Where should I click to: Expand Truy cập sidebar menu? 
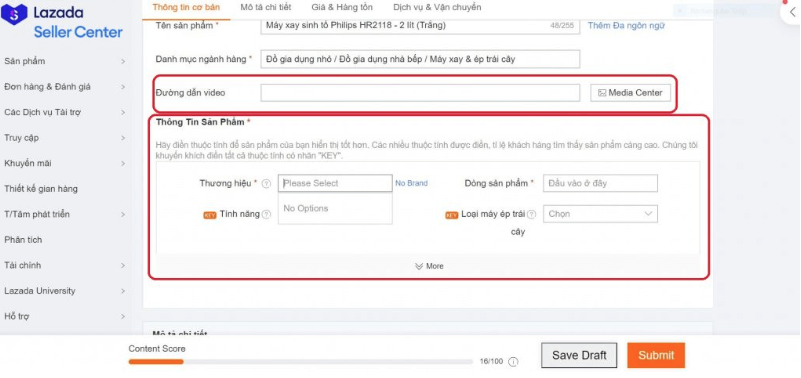pyautogui.click(x=64, y=138)
